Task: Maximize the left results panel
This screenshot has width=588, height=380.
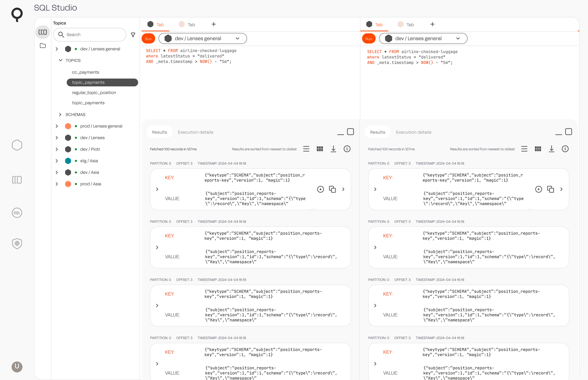Action: pos(350,132)
